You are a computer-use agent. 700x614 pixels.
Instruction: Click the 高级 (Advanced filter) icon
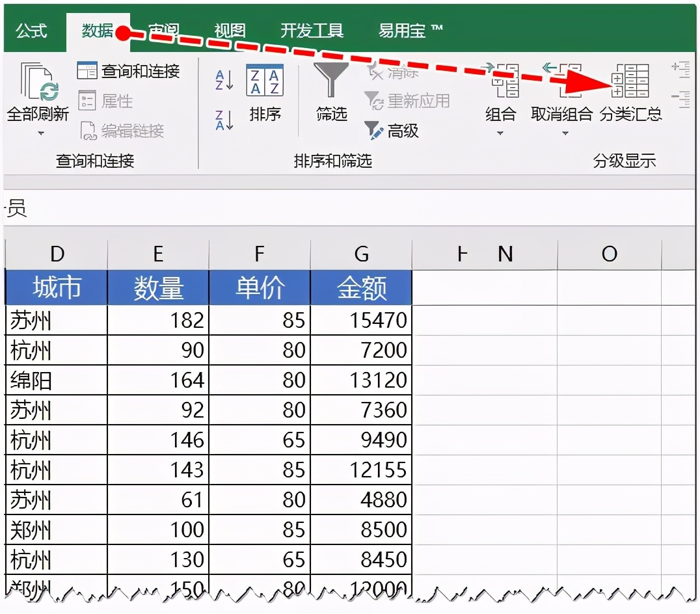click(374, 131)
